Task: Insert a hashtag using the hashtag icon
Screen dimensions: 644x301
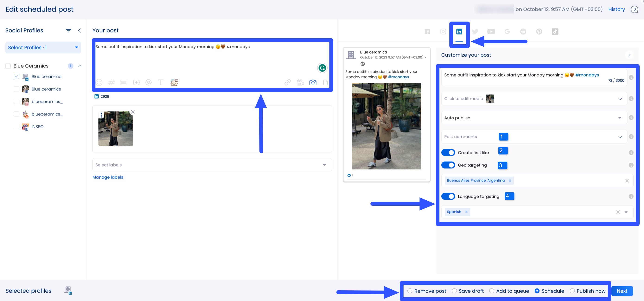Action: [112, 82]
